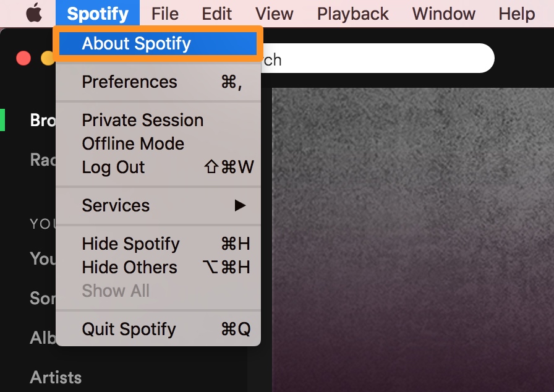Image resolution: width=554 pixels, height=392 pixels.
Task: Toggle Offline Mode
Action: pos(158,143)
